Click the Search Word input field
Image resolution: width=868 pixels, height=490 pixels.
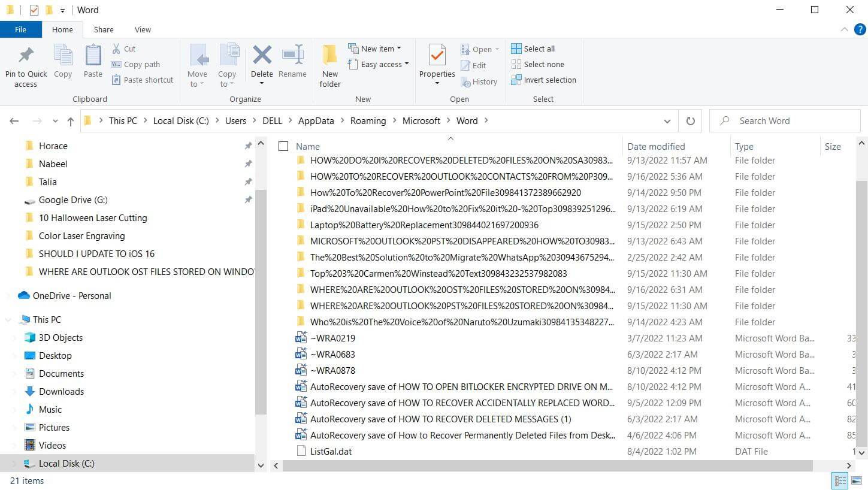tap(785, 120)
